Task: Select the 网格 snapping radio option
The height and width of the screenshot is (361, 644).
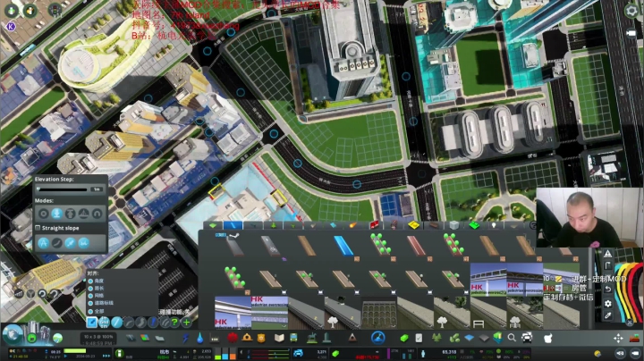Action: (x=90, y=296)
